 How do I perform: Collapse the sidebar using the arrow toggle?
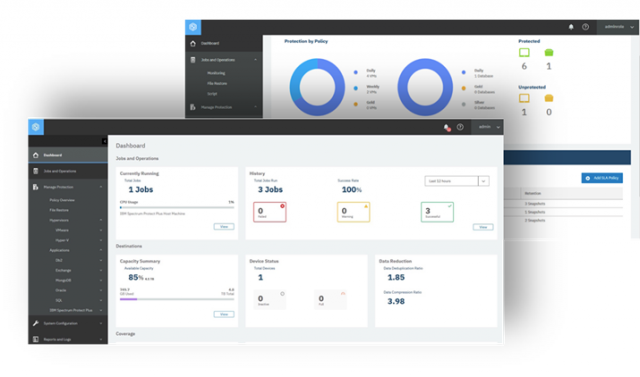104,141
